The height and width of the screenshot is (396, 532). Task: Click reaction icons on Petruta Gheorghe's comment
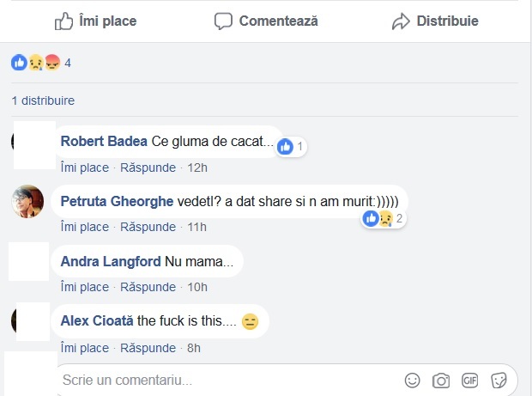(x=378, y=218)
